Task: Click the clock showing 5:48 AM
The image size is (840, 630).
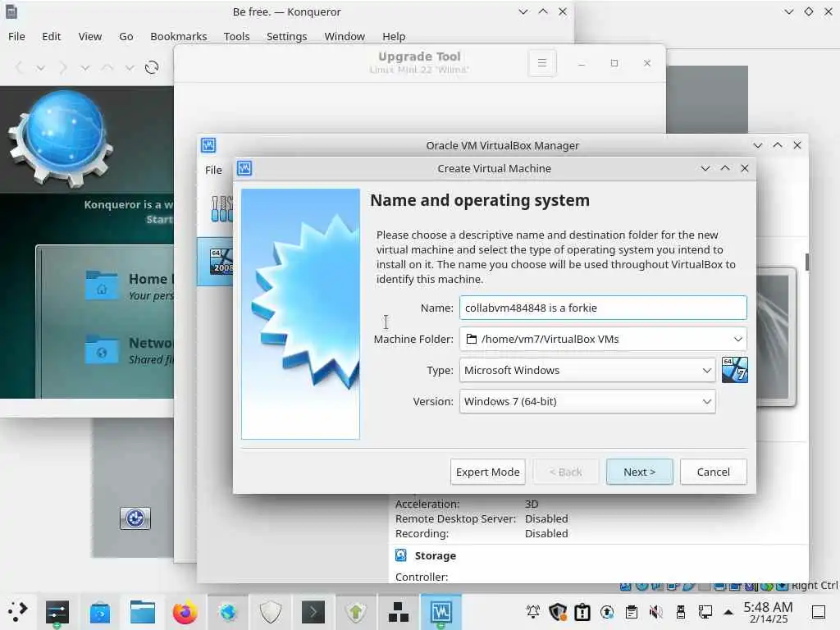Action: 768,612
